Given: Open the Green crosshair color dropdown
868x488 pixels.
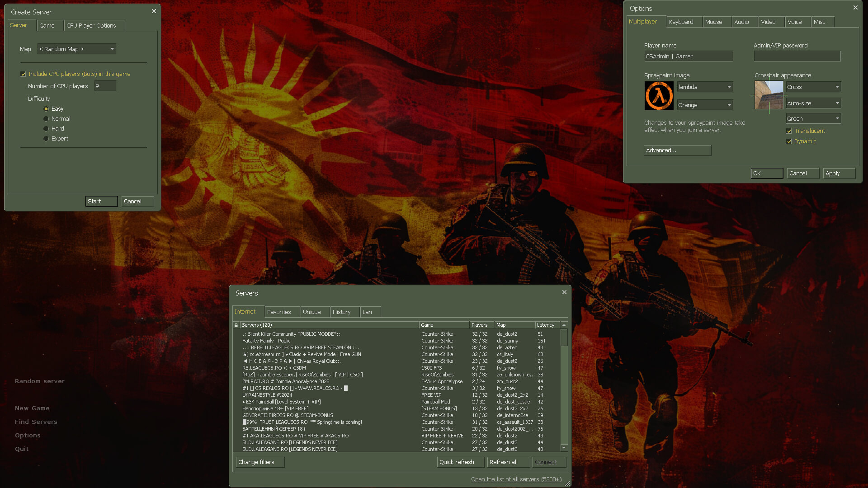Looking at the screenshot, I should [813, 118].
